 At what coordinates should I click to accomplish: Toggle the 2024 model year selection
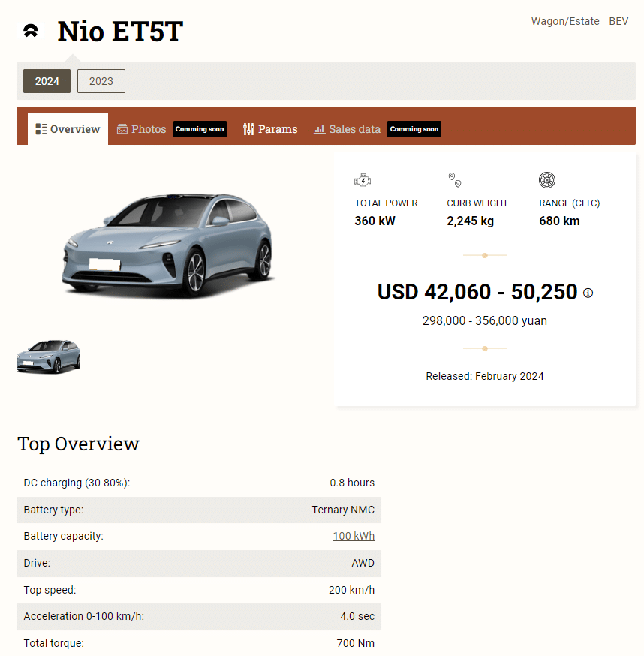(47, 80)
